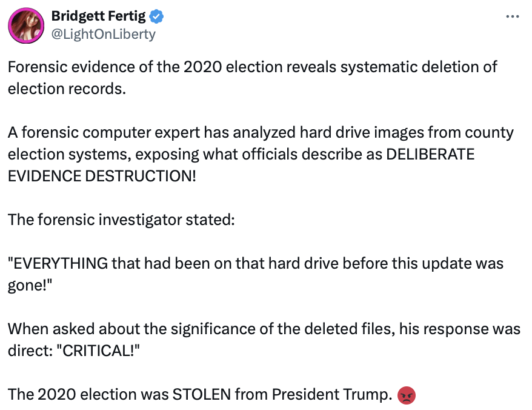This screenshot has width=532, height=410.
Task: Click the line starting "When asked about"
Action: pyautogui.click(x=264, y=329)
